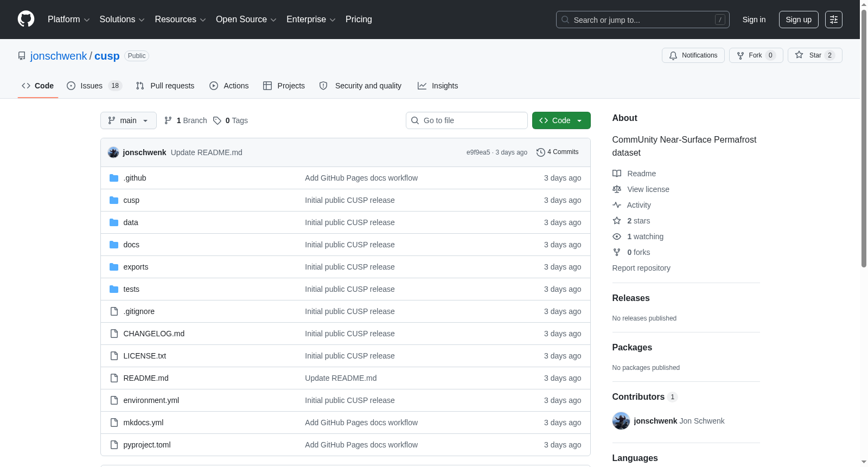Open the CHANGELOG.md file name
868x467 pixels.
[x=154, y=334]
